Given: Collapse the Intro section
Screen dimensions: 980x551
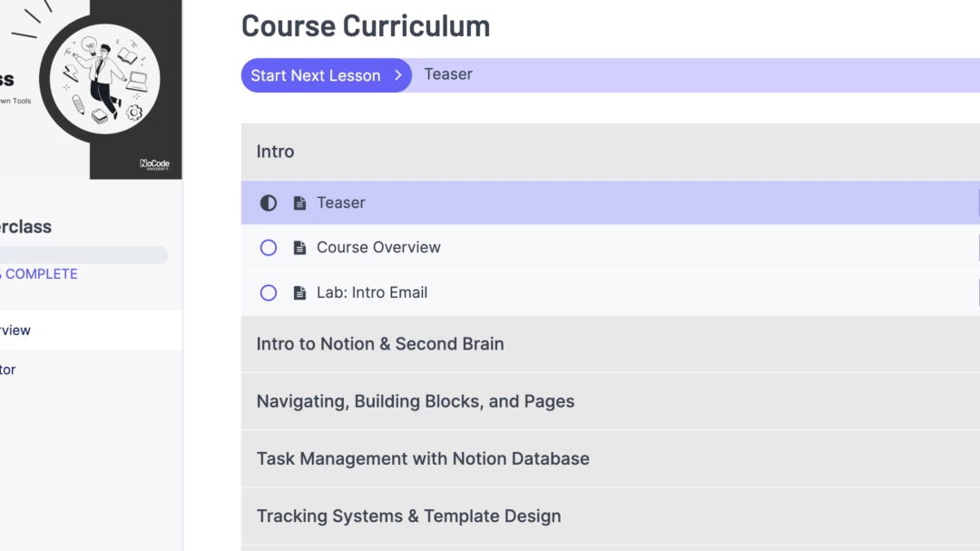Looking at the screenshot, I should pyautogui.click(x=276, y=152).
